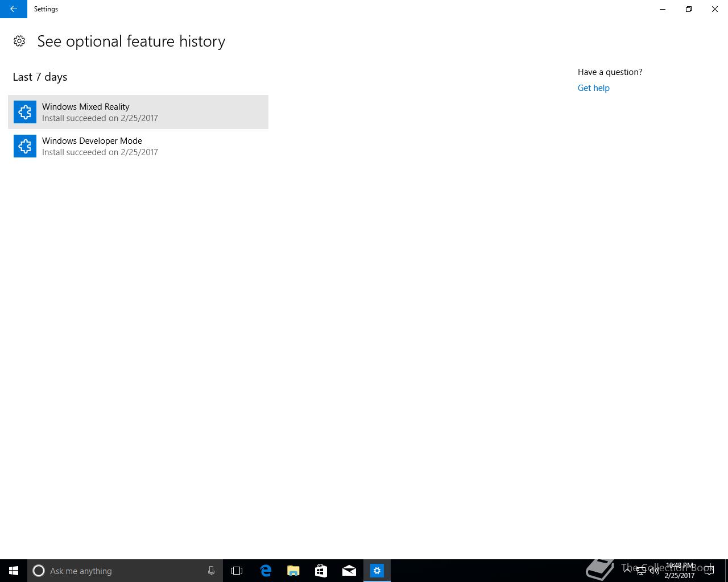Open the Mail app from the taskbar
Screen dimensions: 728x582
[x=349, y=571]
